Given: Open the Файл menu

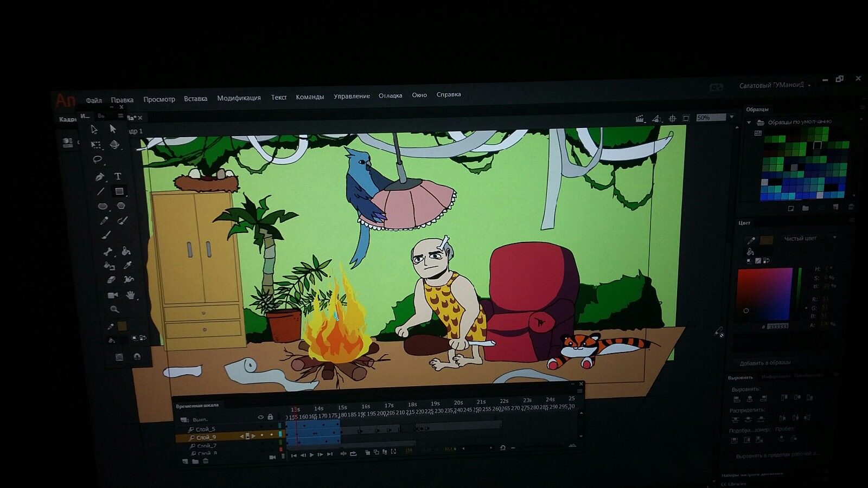Looking at the screenshot, I should [x=94, y=100].
